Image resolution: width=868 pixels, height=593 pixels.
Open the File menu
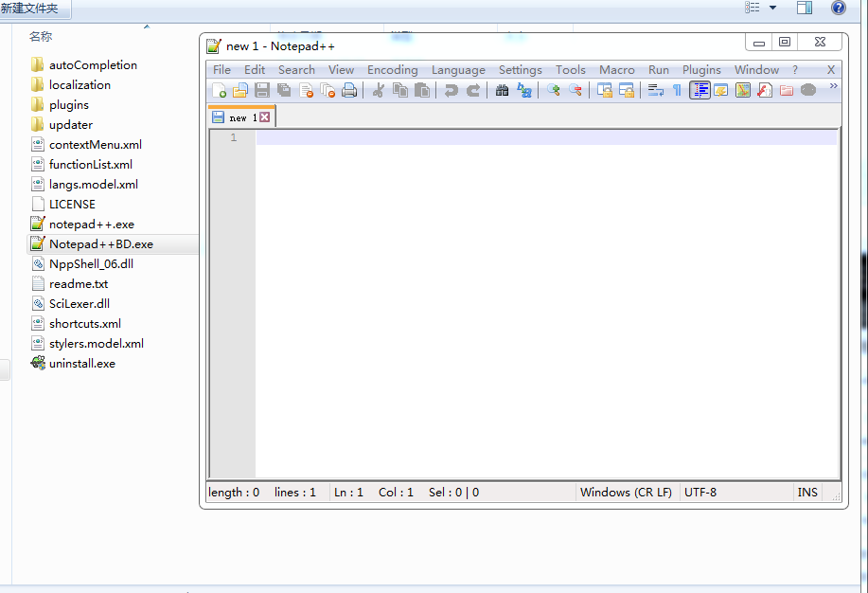tap(221, 70)
